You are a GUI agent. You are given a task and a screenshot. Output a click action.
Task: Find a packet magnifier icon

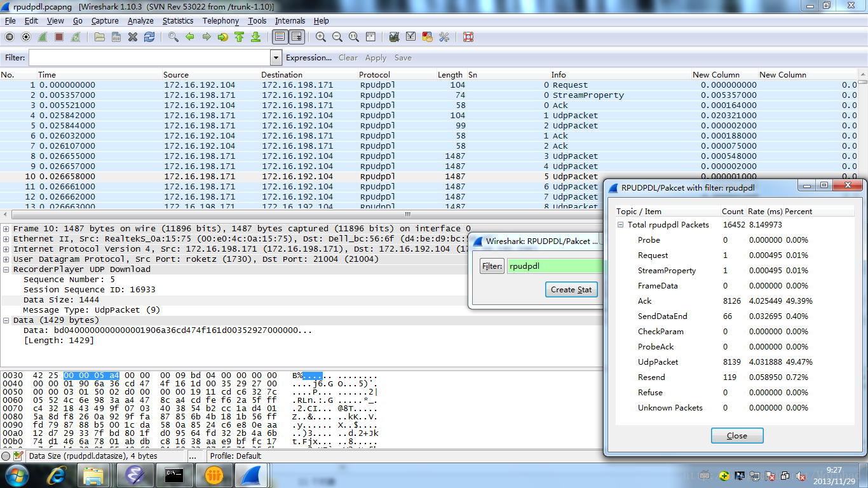(x=173, y=37)
